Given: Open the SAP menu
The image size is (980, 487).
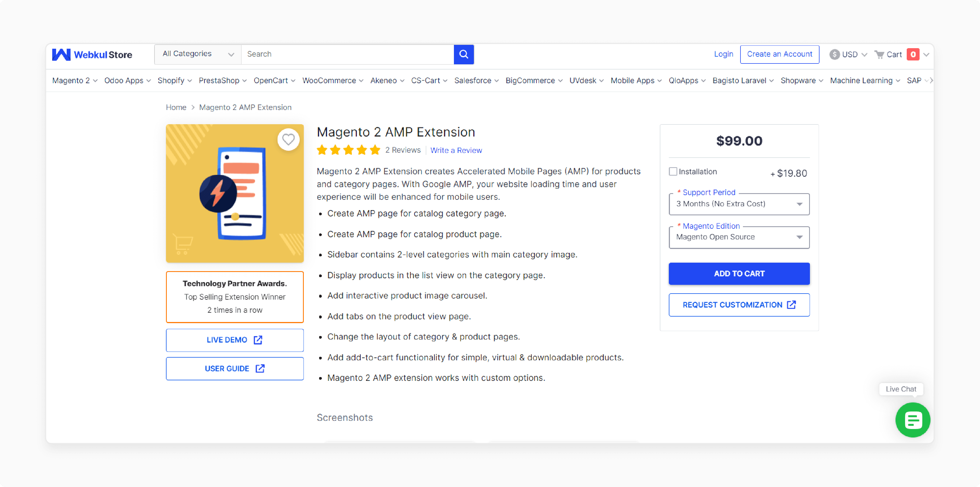Looking at the screenshot, I should (918, 81).
